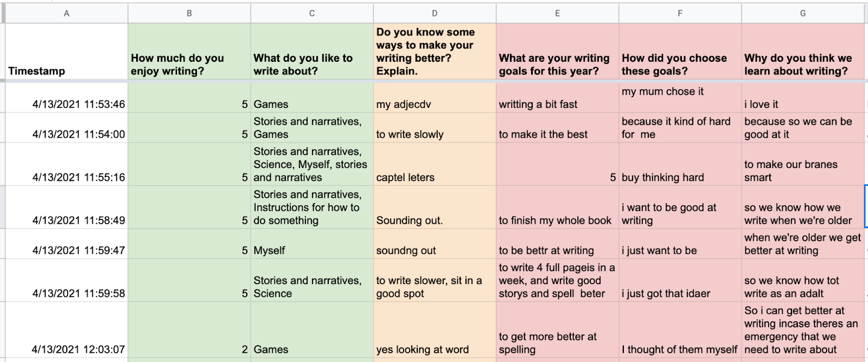Select cell with timestamp 4/13/2021 12:03:07
The height and width of the screenshot is (362, 868).
pos(67,329)
